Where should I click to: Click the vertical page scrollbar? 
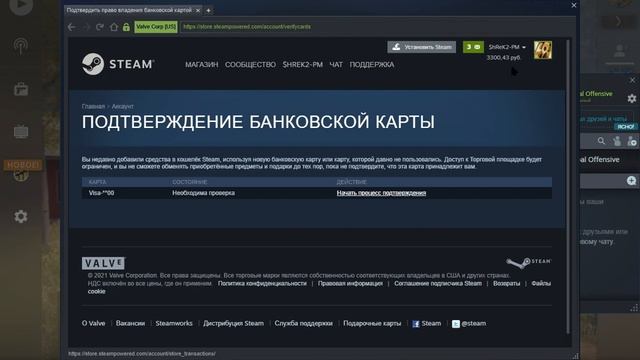pyautogui.click(x=568, y=186)
